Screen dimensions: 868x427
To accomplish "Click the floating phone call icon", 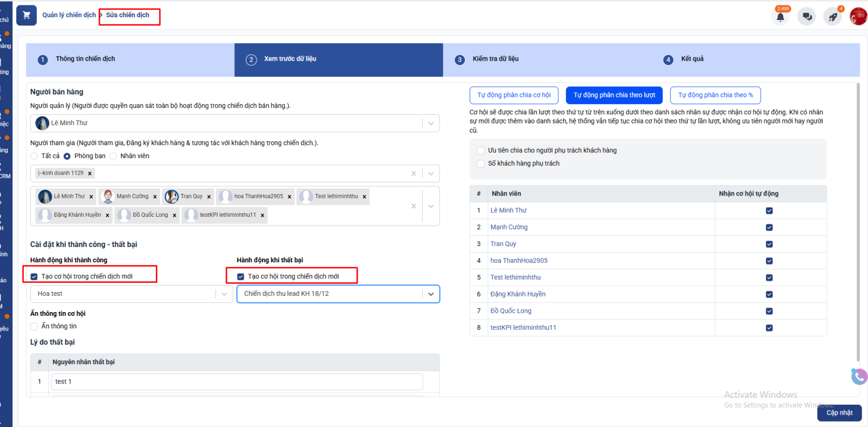I will click(x=859, y=376).
